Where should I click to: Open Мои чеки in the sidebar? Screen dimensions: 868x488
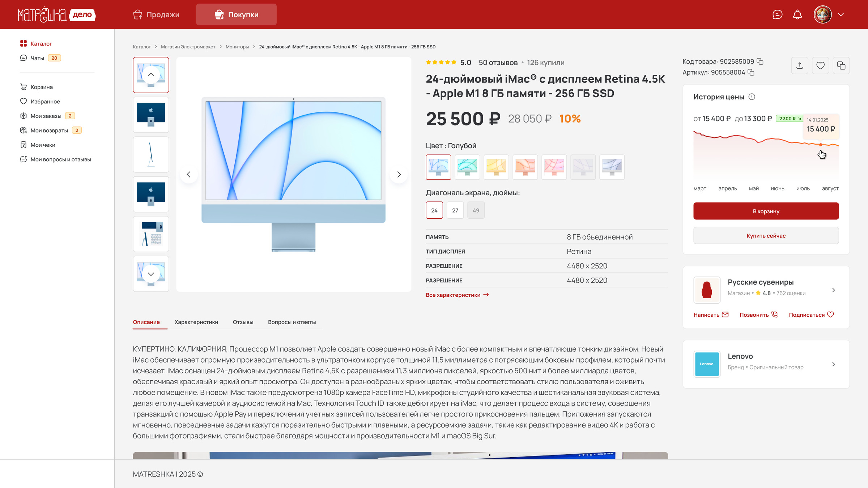(38, 145)
